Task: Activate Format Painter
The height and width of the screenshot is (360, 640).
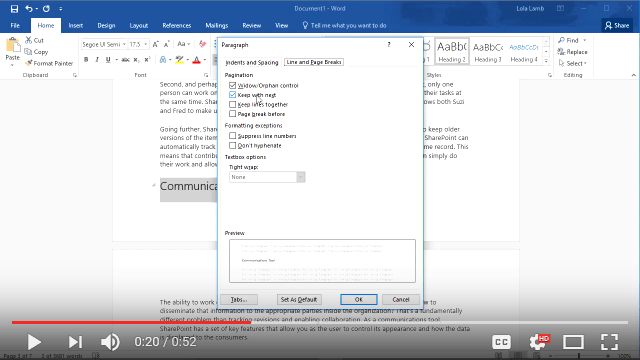Action: tap(49, 63)
